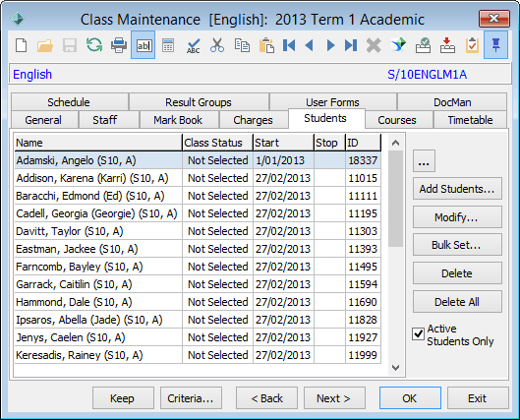This screenshot has width=520, height=420.
Task: Click the student list scroll down arrow
Action: [x=395, y=368]
